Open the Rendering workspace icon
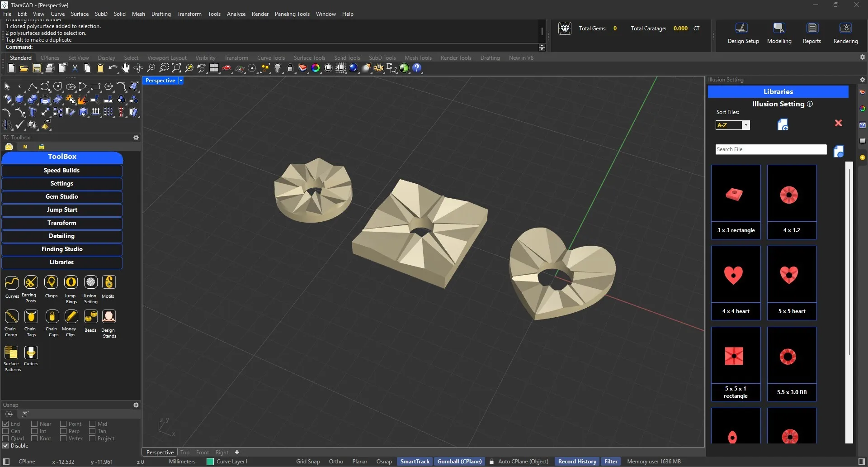Viewport: 868px width, 467px height. (845, 29)
